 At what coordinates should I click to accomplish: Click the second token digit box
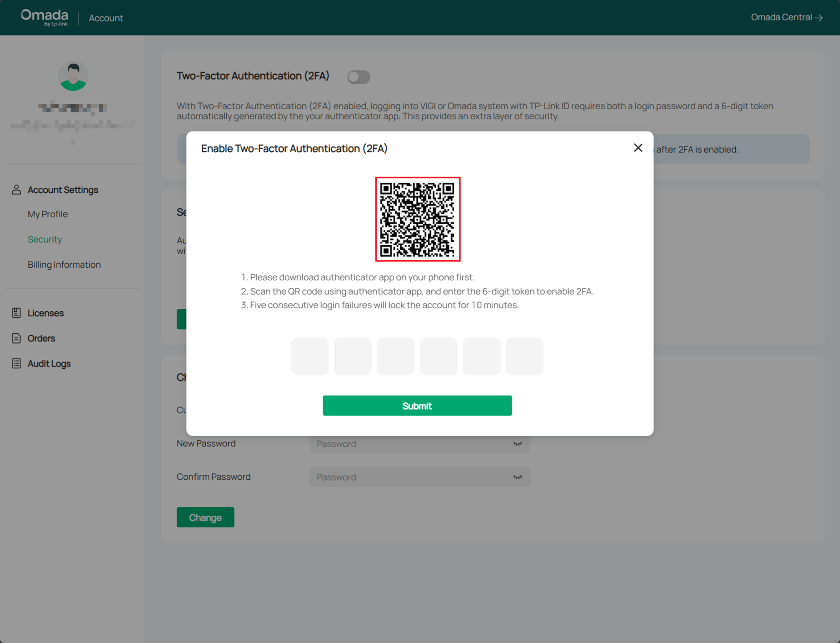tap(352, 356)
